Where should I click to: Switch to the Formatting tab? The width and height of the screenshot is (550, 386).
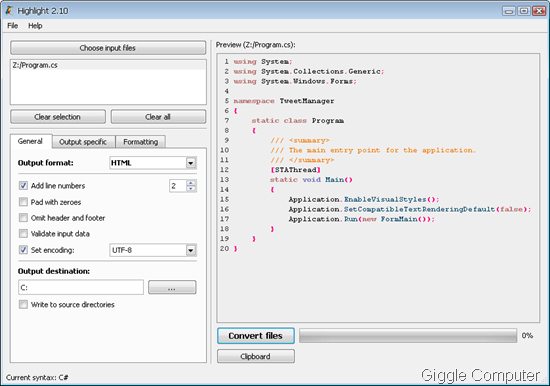[140, 142]
